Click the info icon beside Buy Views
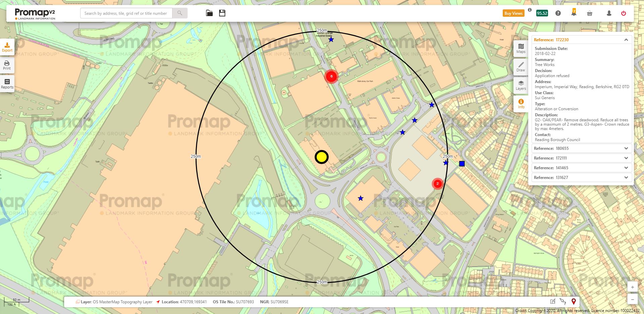The width and height of the screenshot is (644, 314). pos(530,10)
